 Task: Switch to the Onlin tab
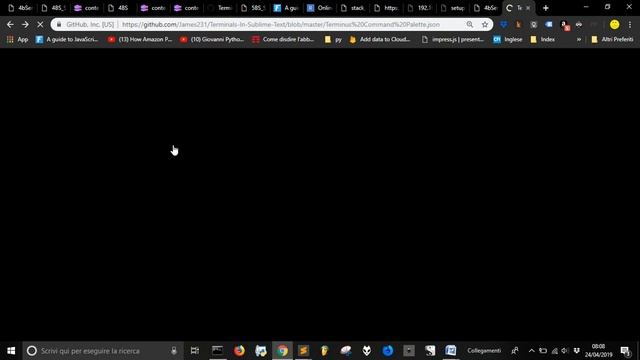(320, 8)
